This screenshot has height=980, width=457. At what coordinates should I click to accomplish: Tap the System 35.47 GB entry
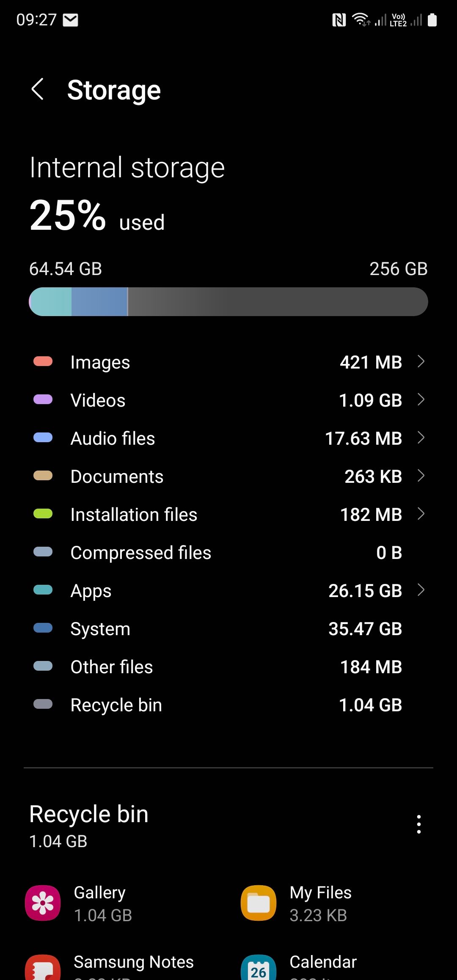coord(228,629)
